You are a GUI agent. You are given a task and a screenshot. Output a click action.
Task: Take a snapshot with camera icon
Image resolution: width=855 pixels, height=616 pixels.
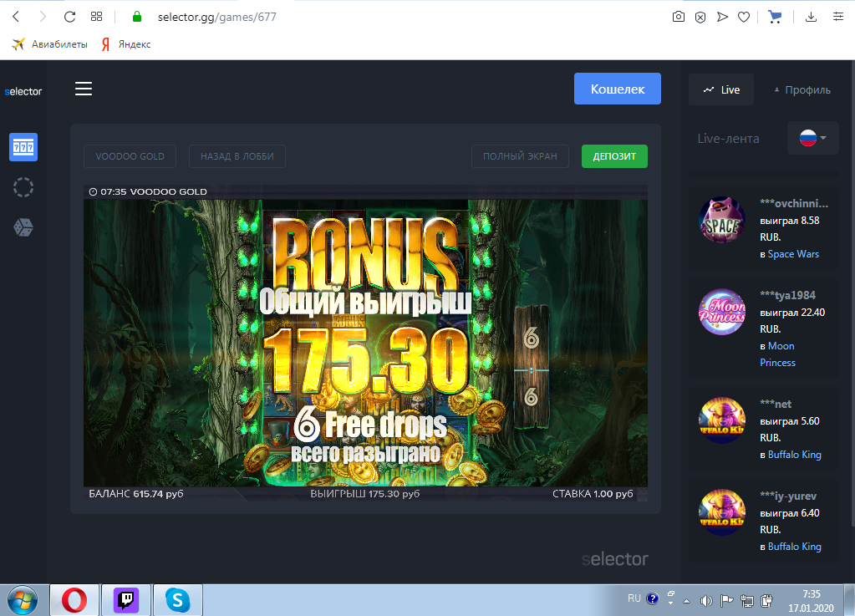(679, 17)
